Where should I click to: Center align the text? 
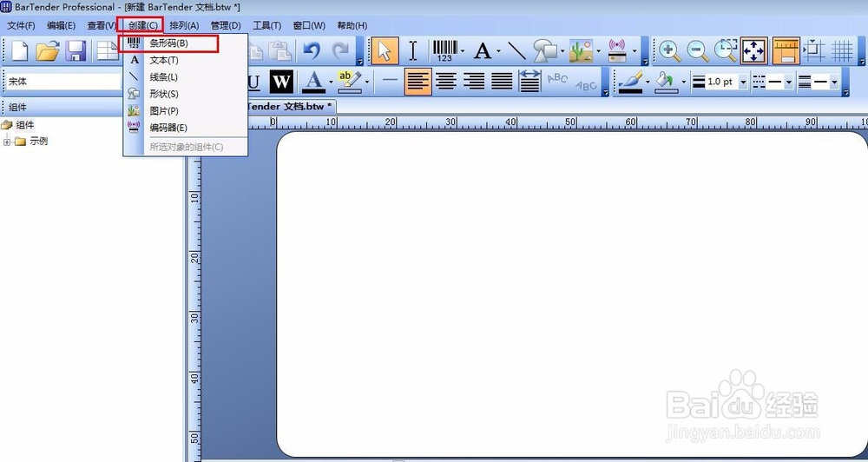click(445, 82)
